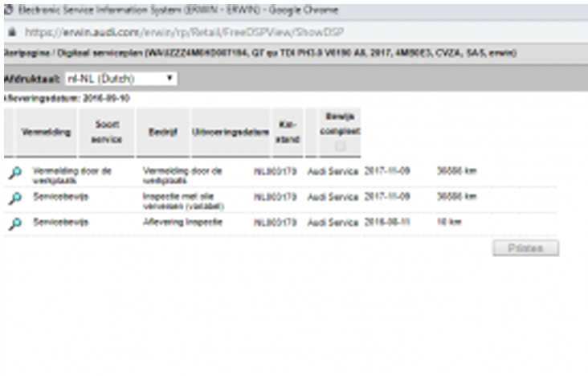The image size is (588, 376).
Task: Click the Km-stand column header
Action: tap(288, 133)
